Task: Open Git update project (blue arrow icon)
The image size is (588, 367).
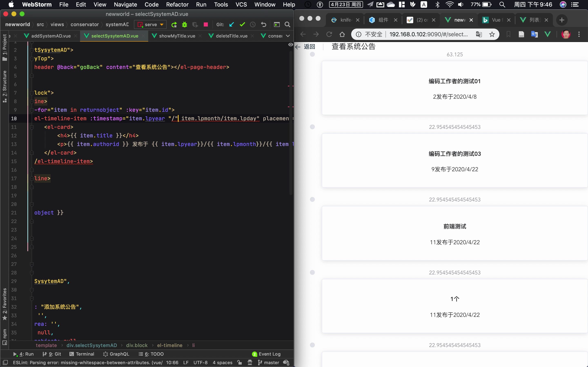Action: 231,24
